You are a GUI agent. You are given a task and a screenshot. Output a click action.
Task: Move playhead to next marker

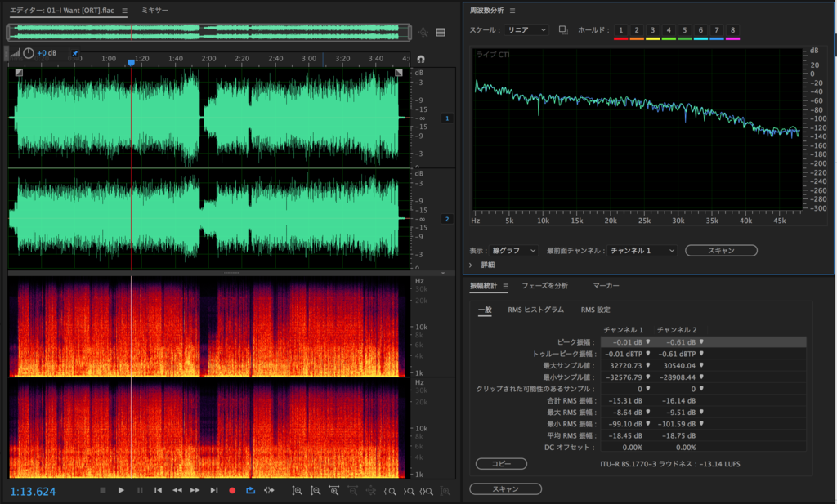(214, 490)
